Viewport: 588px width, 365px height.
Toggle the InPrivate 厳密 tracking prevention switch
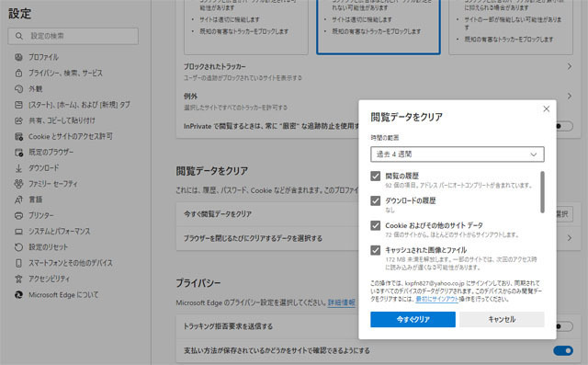pos(564,126)
